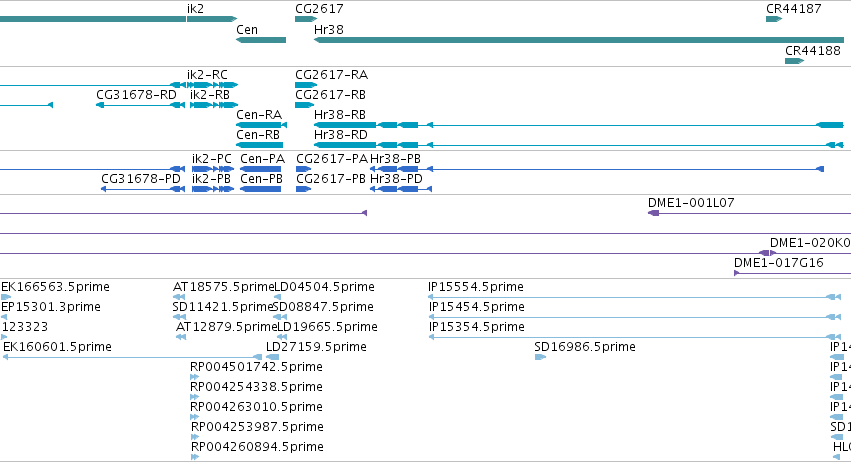Image resolution: width=851 pixels, height=462 pixels.
Task: Select the CR44187 gene arrow
Action: pos(774,19)
